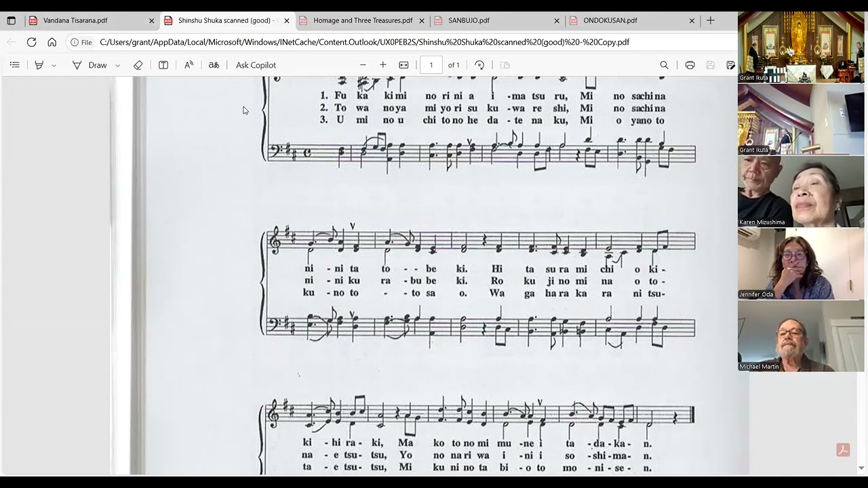Reload the current PDF page
This screenshot has height=488, width=868.
31,42
